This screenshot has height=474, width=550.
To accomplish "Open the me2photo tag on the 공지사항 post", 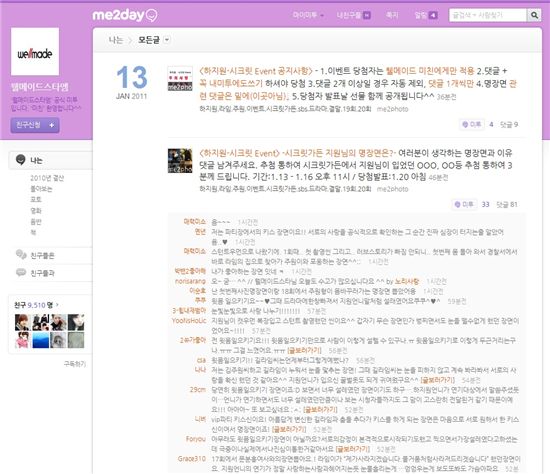I will click(x=393, y=109).
